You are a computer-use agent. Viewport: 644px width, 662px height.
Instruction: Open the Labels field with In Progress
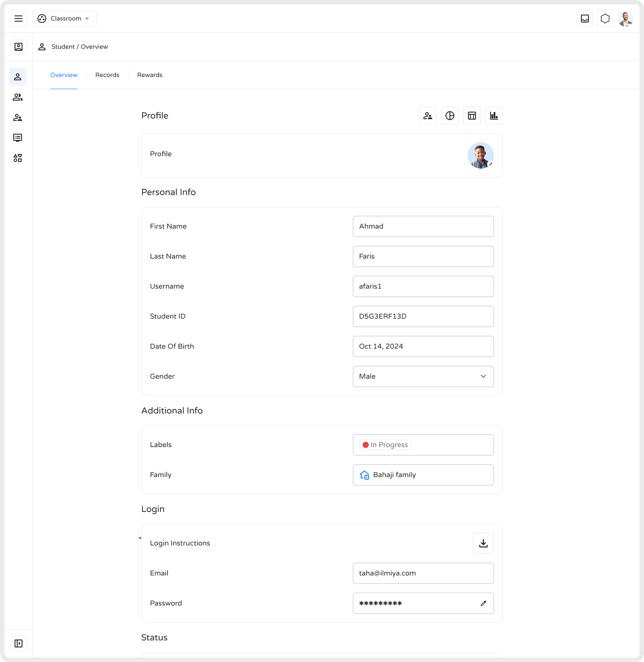(x=423, y=445)
